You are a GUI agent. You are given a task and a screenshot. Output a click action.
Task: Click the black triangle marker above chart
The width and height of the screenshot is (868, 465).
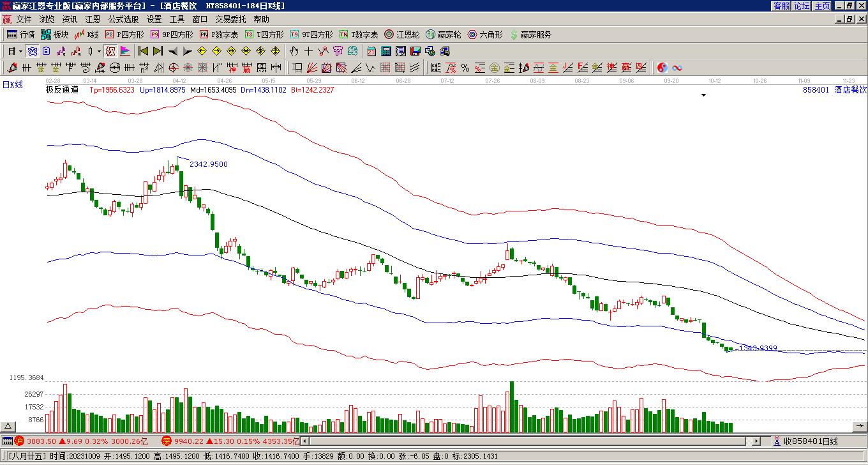pyautogui.click(x=704, y=95)
